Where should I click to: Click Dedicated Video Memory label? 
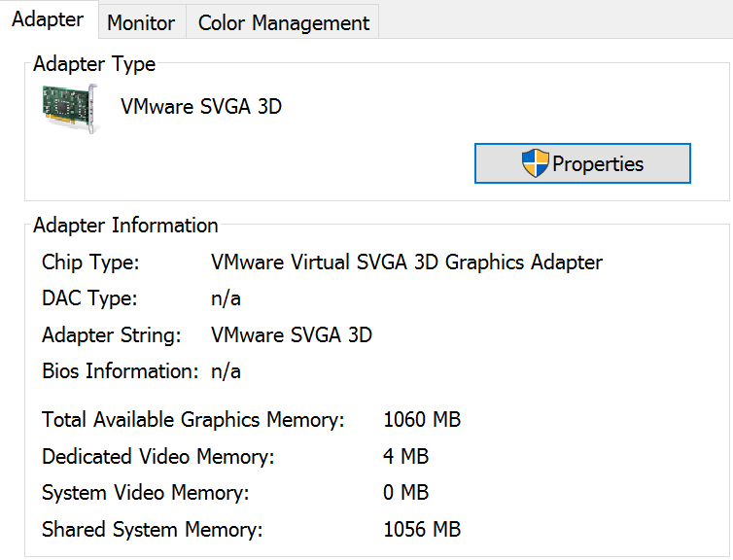(x=158, y=457)
